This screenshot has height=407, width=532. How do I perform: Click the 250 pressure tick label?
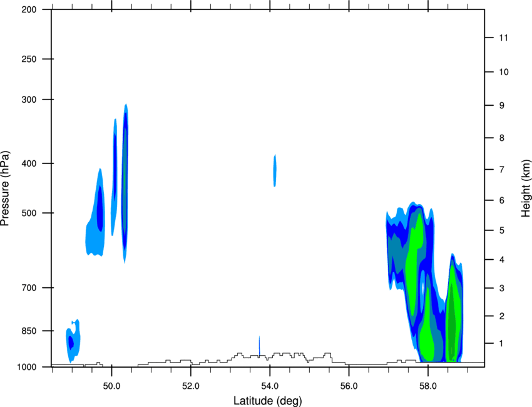[x=29, y=59]
